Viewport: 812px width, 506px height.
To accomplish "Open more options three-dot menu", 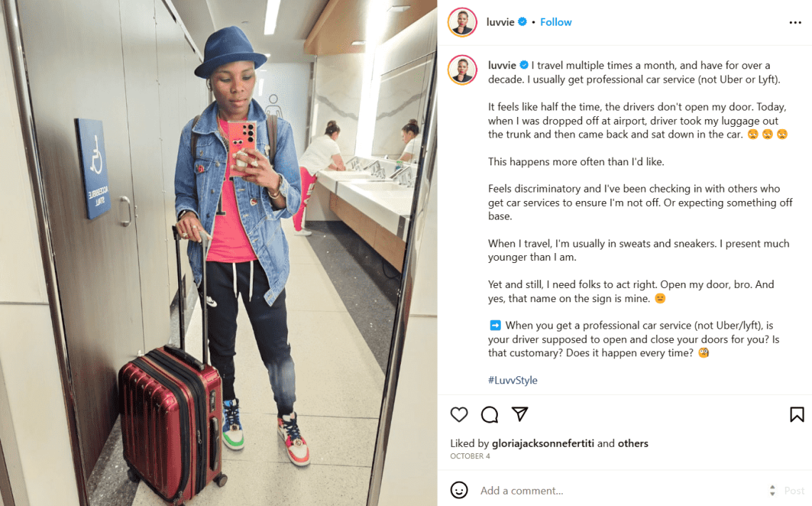I will click(x=796, y=22).
